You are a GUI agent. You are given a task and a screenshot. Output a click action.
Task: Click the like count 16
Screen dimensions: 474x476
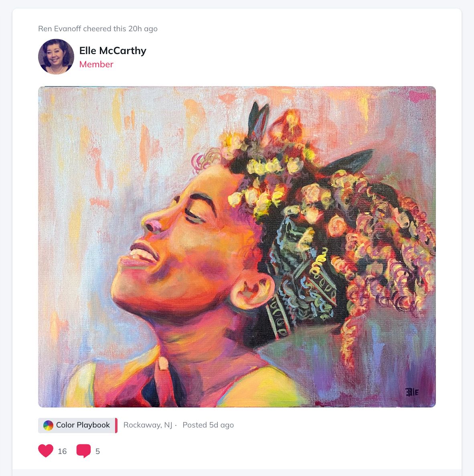tap(62, 452)
